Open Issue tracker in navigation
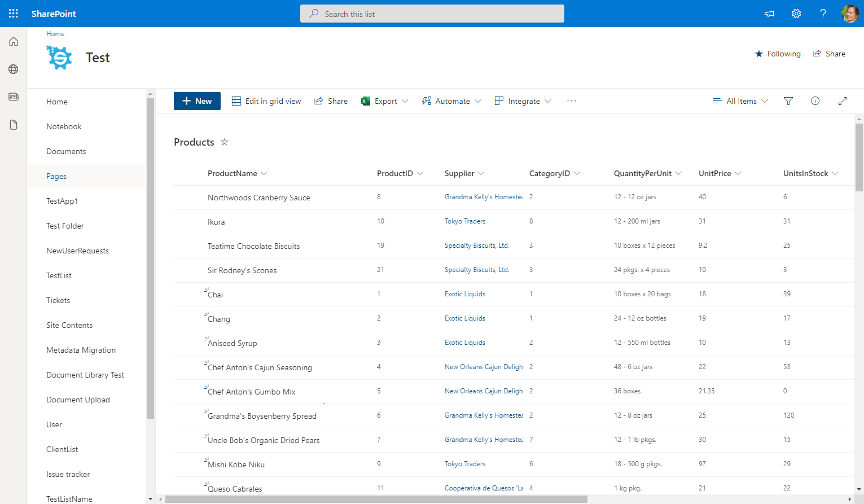 68,474
